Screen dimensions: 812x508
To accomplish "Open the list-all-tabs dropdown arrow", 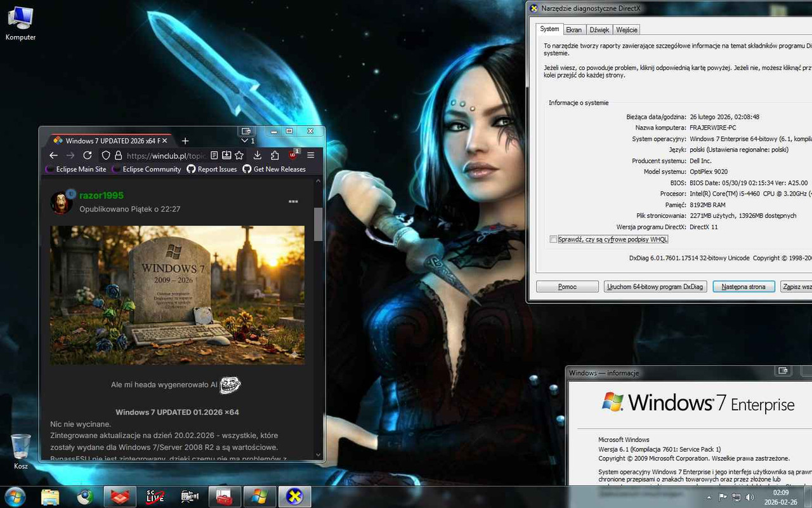I will click(244, 140).
